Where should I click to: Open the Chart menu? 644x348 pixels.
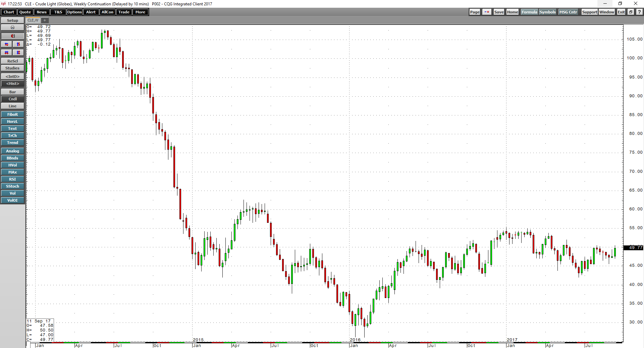point(8,12)
